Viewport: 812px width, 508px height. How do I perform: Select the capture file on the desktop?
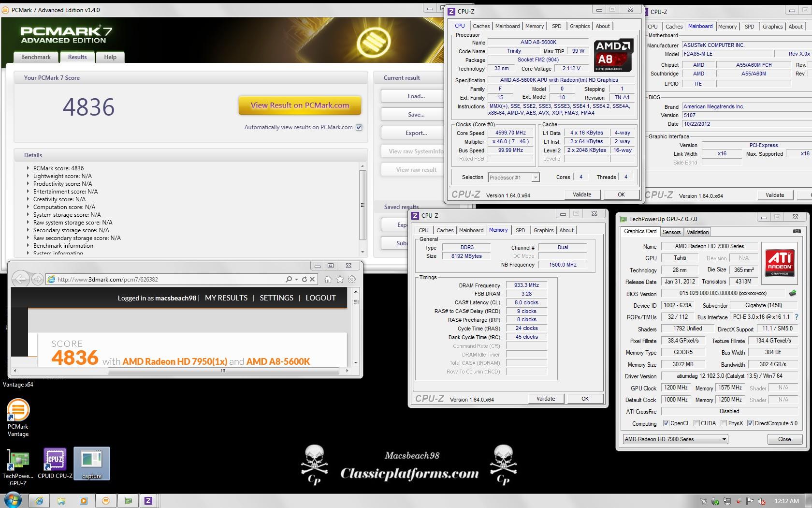coord(92,463)
